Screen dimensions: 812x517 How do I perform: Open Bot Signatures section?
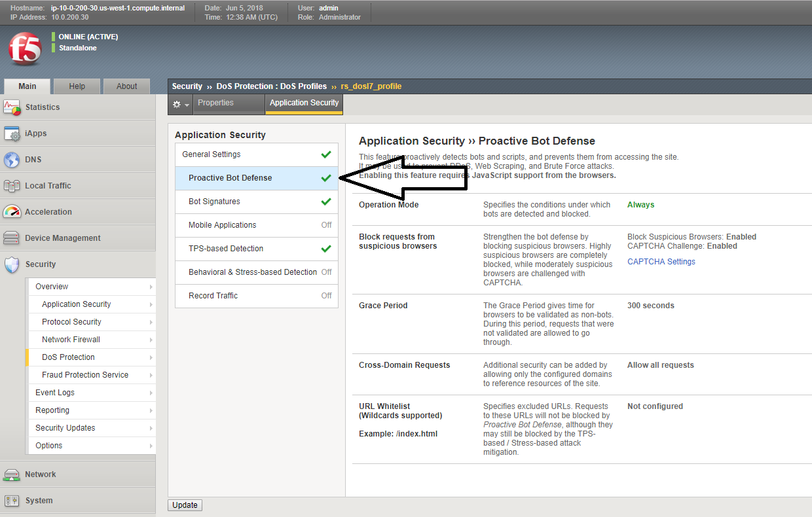257,202
